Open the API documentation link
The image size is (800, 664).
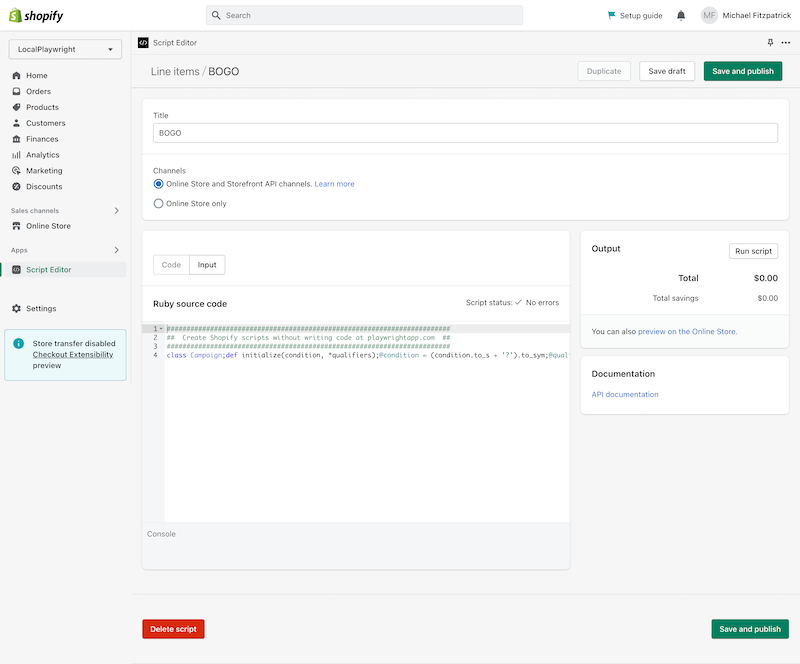pos(625,394)
